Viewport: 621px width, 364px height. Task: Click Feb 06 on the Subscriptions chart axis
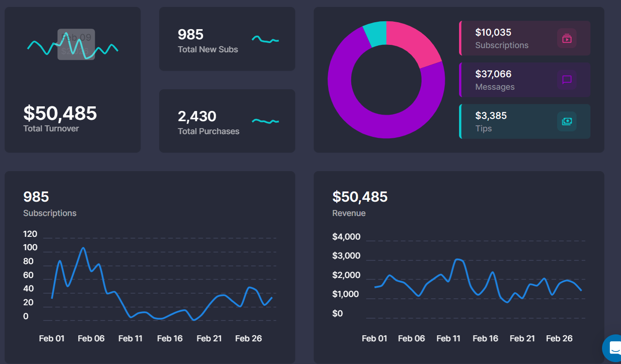91,339
